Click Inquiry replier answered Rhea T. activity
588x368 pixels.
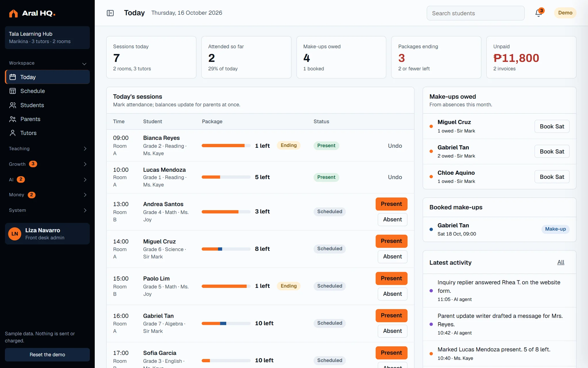(x=500, y=291)
